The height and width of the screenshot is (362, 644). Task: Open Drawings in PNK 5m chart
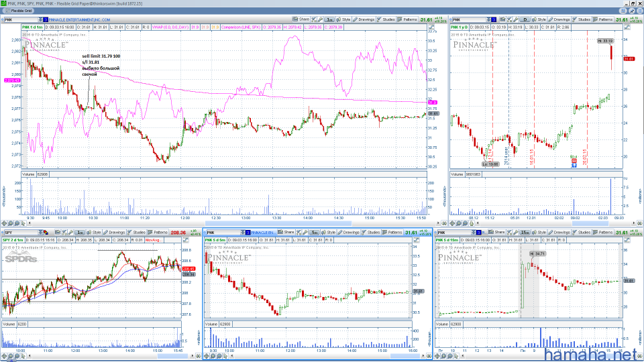(x=349, y=233)
